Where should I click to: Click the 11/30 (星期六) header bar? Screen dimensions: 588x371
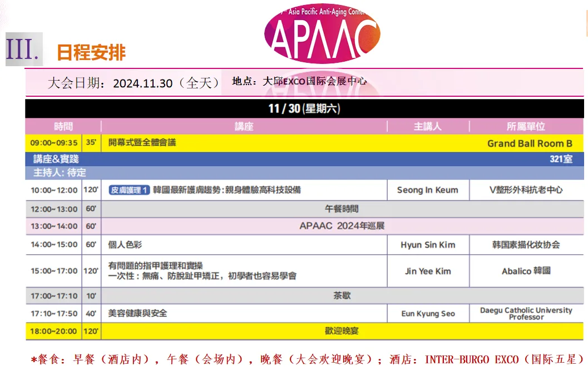click(304, 108)
